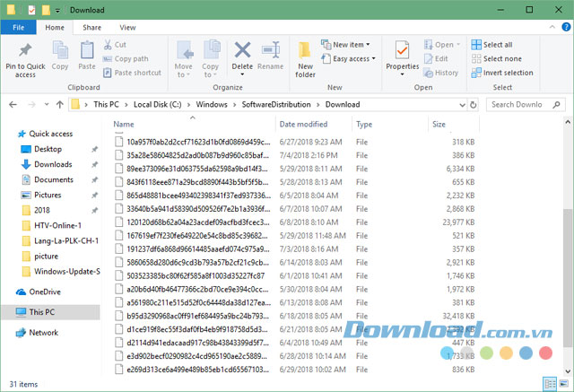Click the Help question mark icon
574x392 pixels.
pos(566,27)
